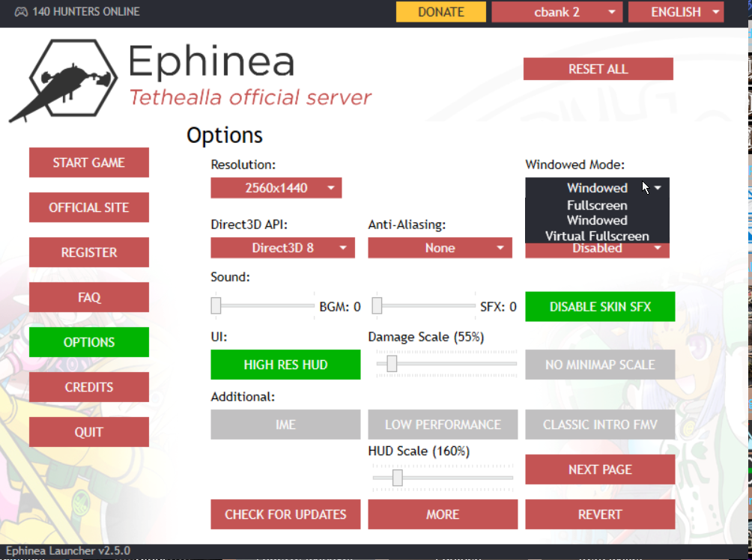
Task: Click the MORE button
Action: [x=443, y=514]
